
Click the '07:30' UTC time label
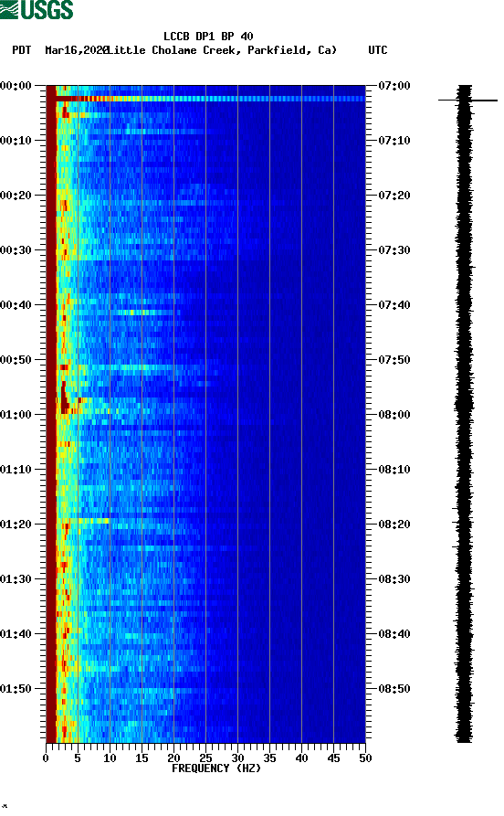[x=394, y=249]
